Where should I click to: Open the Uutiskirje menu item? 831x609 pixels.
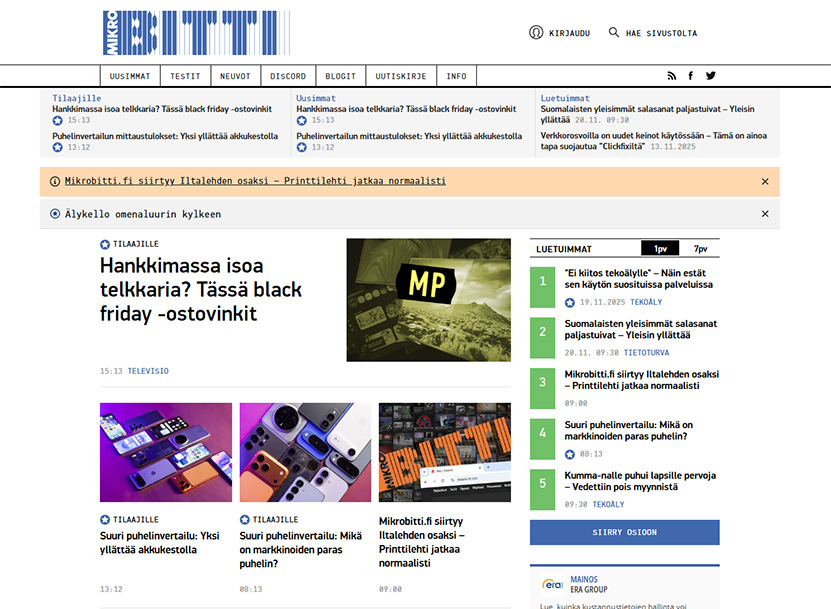[x=400, y=76]
